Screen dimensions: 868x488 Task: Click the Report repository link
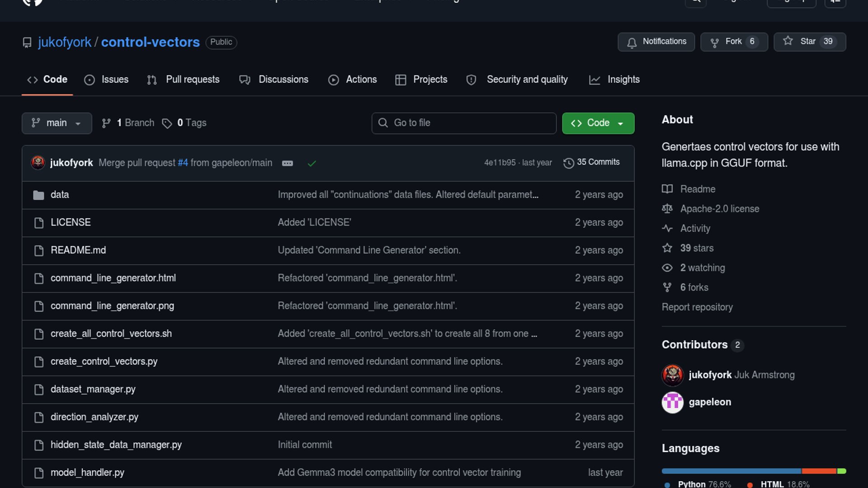697,307
